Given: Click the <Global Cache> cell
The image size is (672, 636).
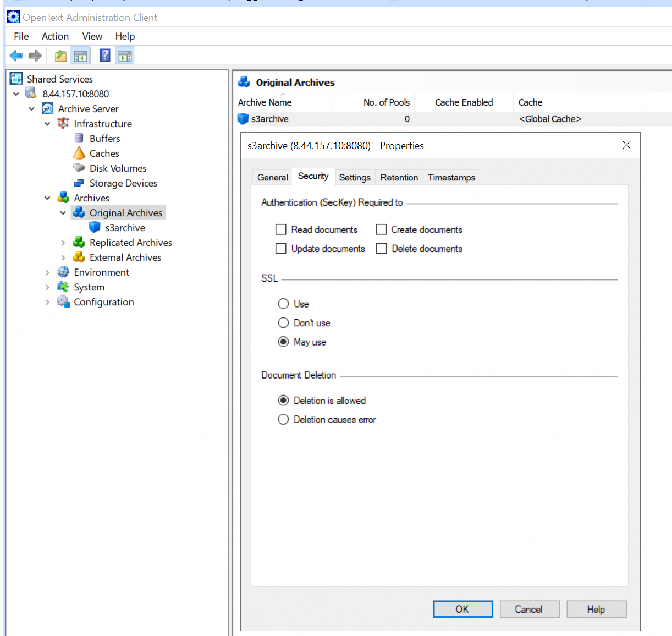Looking at the screenshot, I should point(550,119).
